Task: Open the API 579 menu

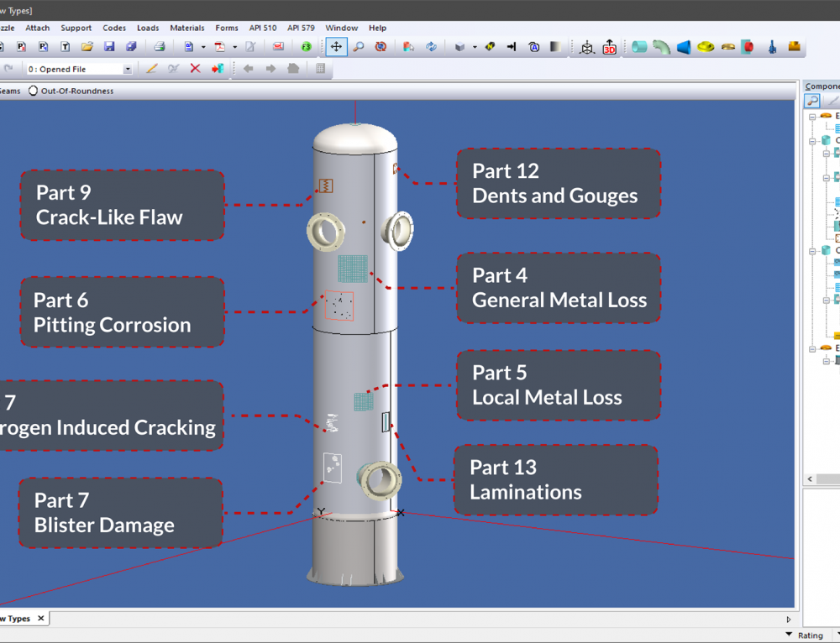Action: 300,28
